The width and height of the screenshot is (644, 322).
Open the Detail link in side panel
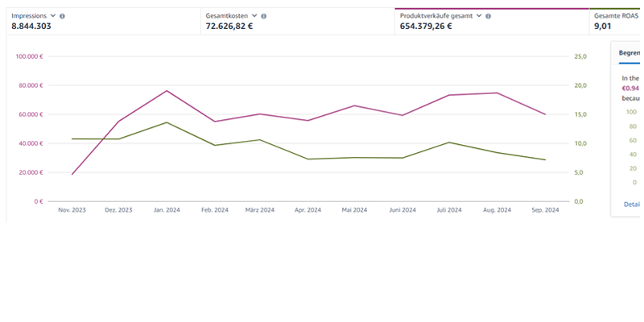pyautogui.click(x=632, y=204)
